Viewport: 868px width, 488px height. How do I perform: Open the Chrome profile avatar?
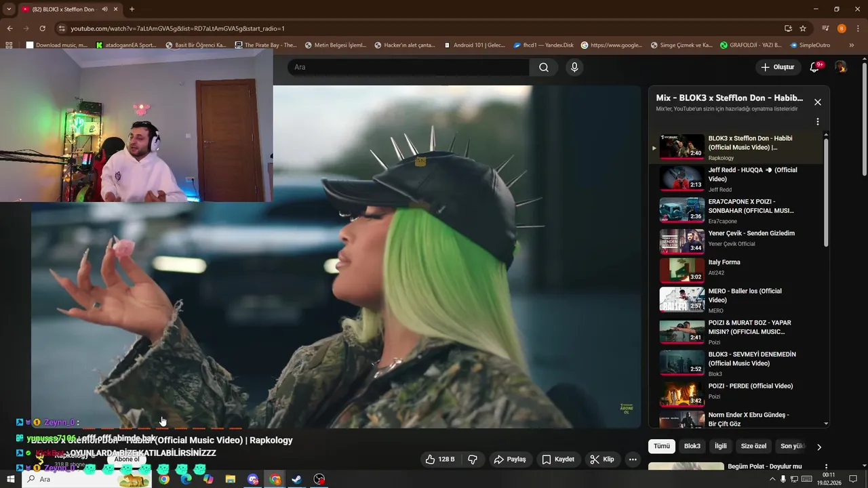pyautogui.click(x=842, y=28)
